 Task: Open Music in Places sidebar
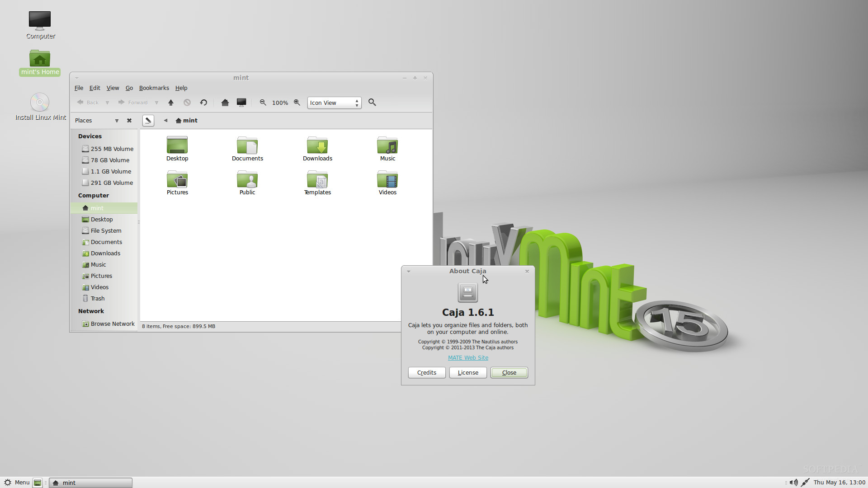pos(104,264)
